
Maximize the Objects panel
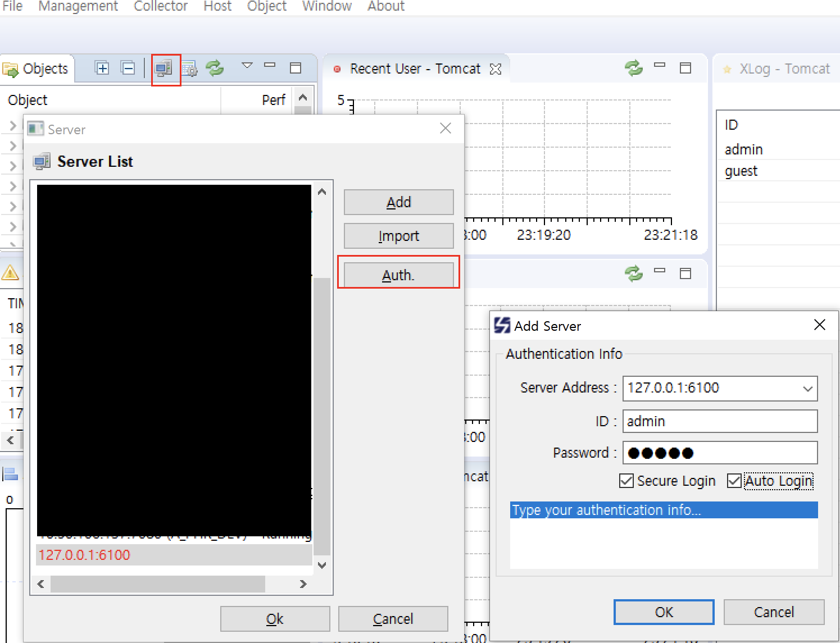pyautogui.click(x=296, y=68)
